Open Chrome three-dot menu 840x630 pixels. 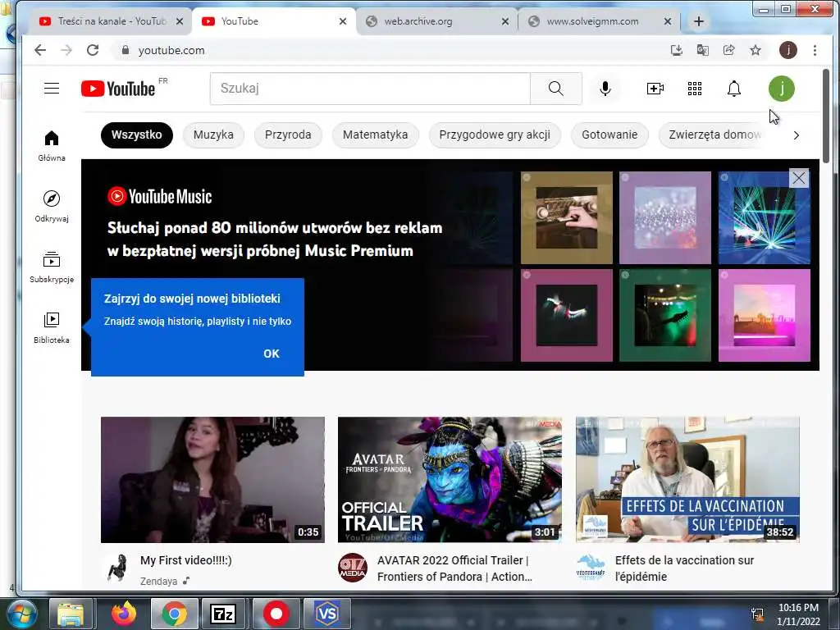(x=815, y=50)
